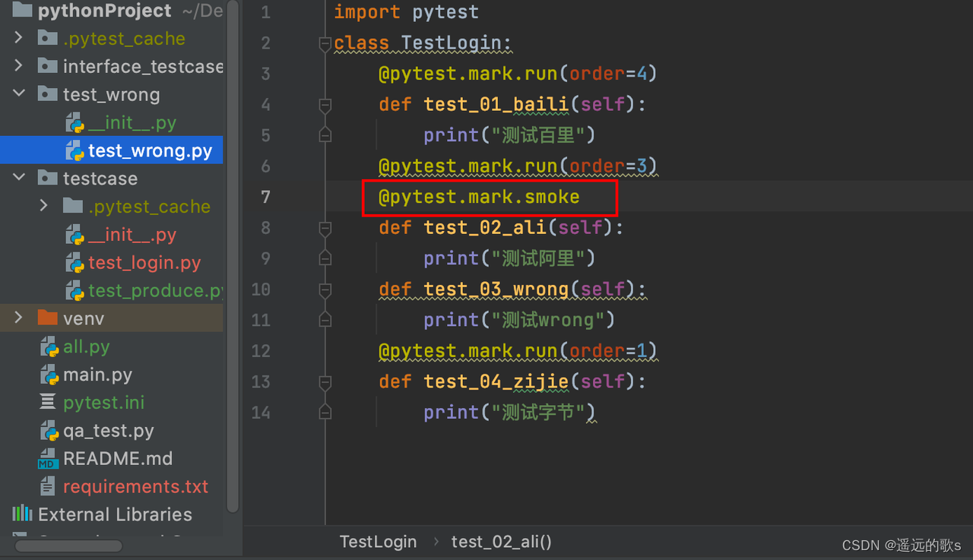Click the pythonProject root folder icon
Screen dimensions: 973x560
(x=22, y=10)
